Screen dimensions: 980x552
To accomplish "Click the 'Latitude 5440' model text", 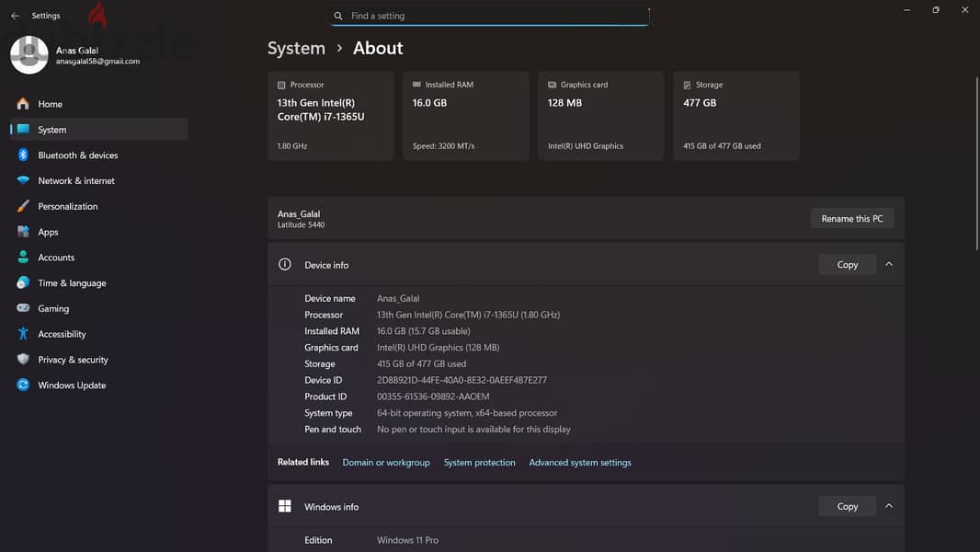I will pyautogui.click(x=301, y=225).
